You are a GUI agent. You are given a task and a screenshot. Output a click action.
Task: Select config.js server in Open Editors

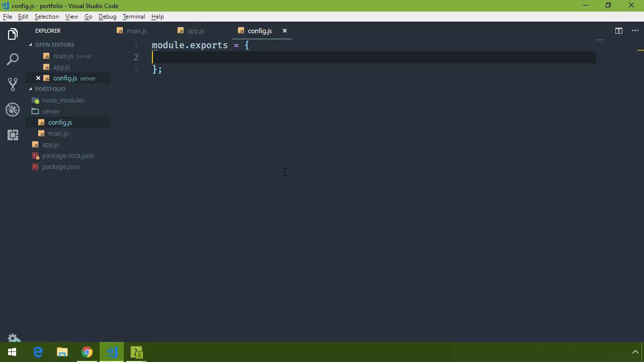pyautogui.click(x=68, y=78)
